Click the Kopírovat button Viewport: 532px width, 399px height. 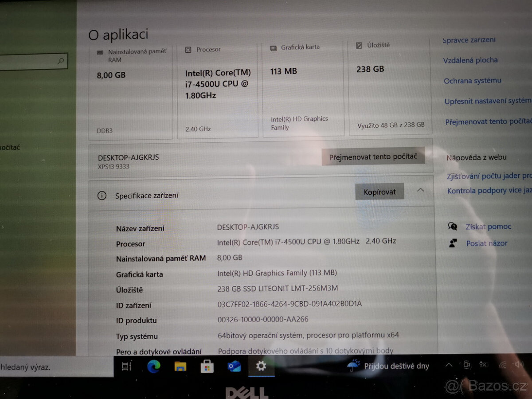[x=379, y=192]
